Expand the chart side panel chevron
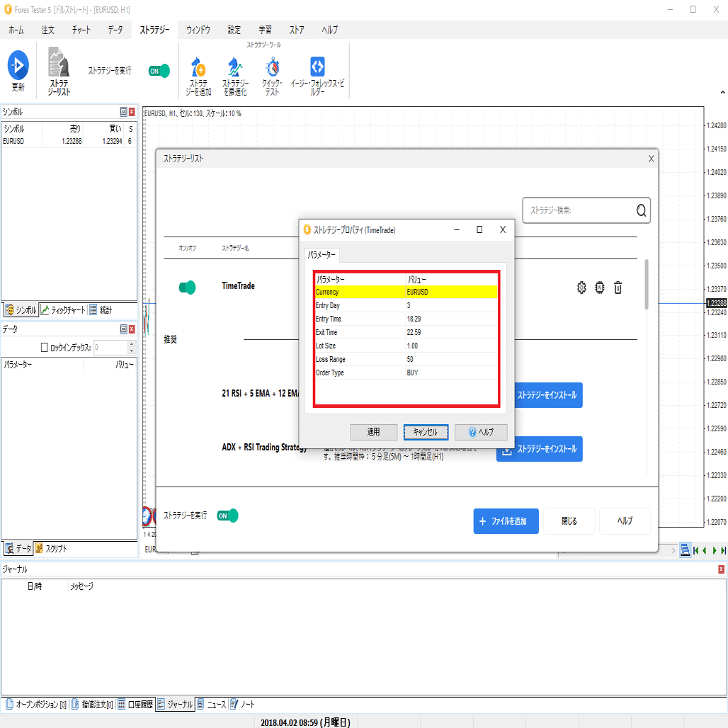 pyautogui.click(x=674, y=550)
